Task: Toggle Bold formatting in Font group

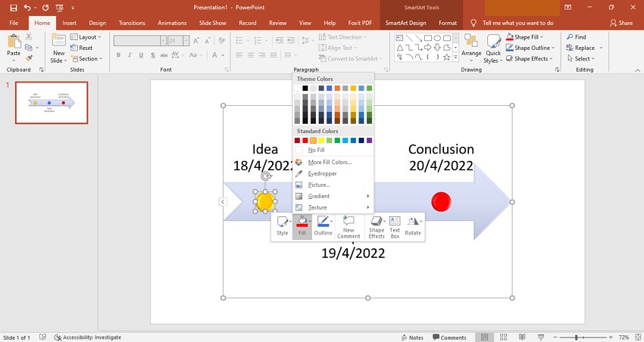Action: click(119, 54)
